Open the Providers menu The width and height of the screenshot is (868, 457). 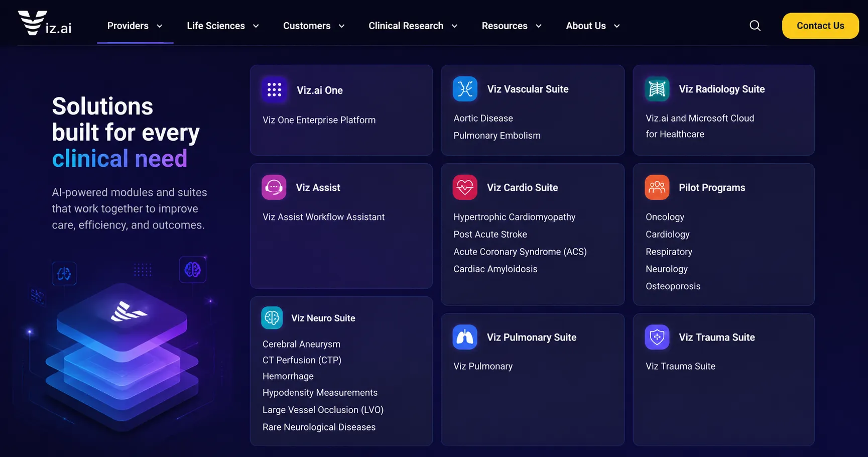point(128,26)
